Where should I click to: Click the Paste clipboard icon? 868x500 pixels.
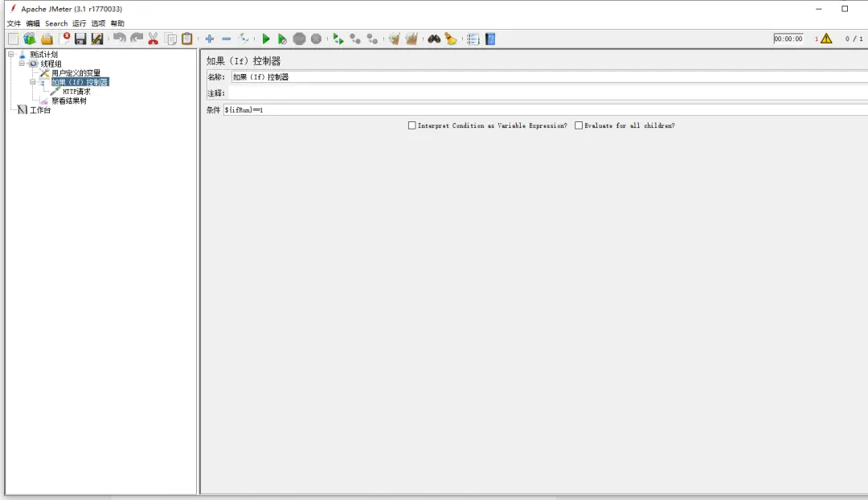(x=187, y=39)
